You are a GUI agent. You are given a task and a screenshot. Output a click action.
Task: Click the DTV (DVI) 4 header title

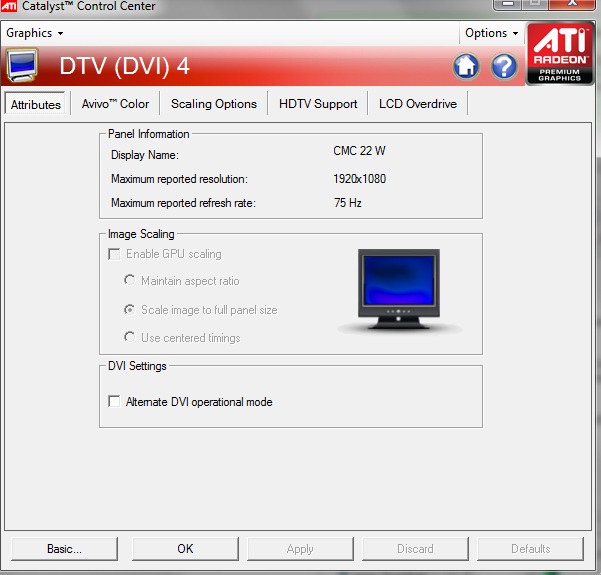tap(125, 66)
